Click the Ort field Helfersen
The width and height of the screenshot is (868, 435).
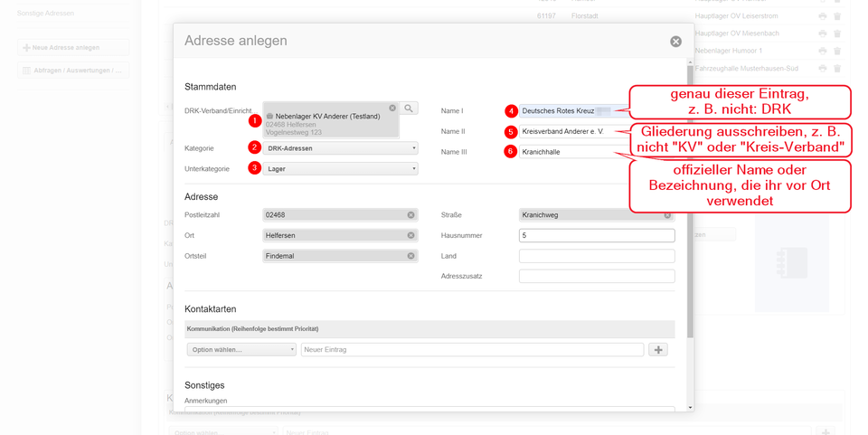[x=341, y=235]
